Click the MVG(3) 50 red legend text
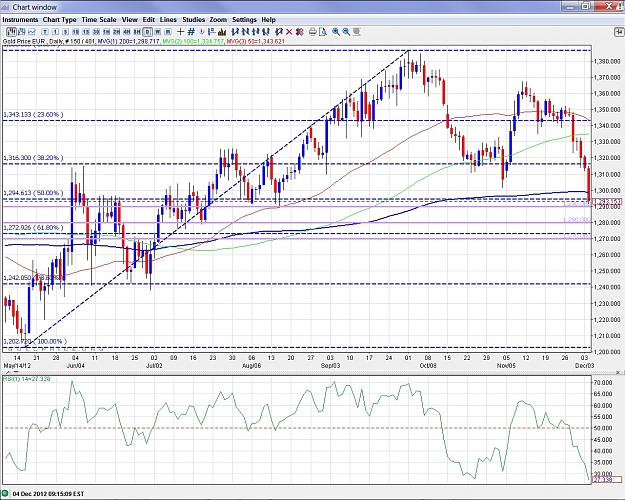The height and width of the screenshot is (500, 625). tap(256, 41)
